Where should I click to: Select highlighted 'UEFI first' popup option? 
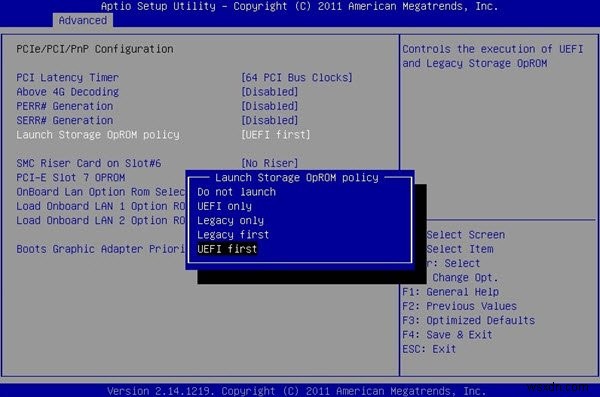click(227, 249)
